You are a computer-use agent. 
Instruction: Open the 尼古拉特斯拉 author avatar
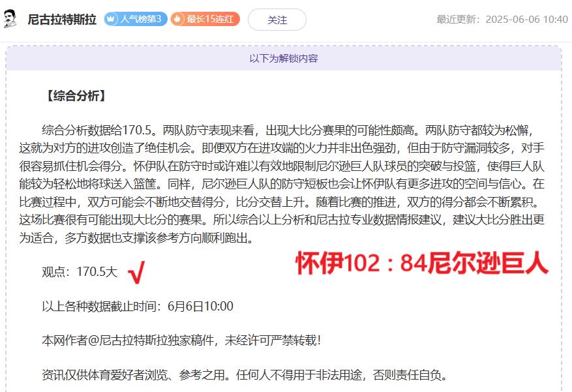pyautogui.click(x=10, y=19)
